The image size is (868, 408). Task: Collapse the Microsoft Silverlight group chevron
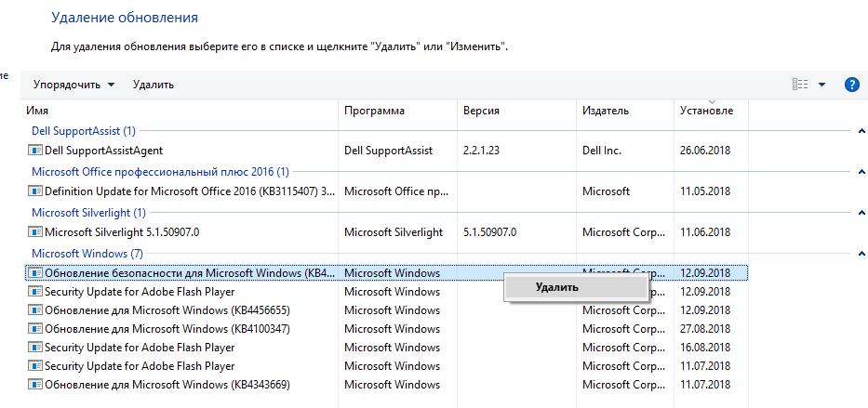(861, 213)
